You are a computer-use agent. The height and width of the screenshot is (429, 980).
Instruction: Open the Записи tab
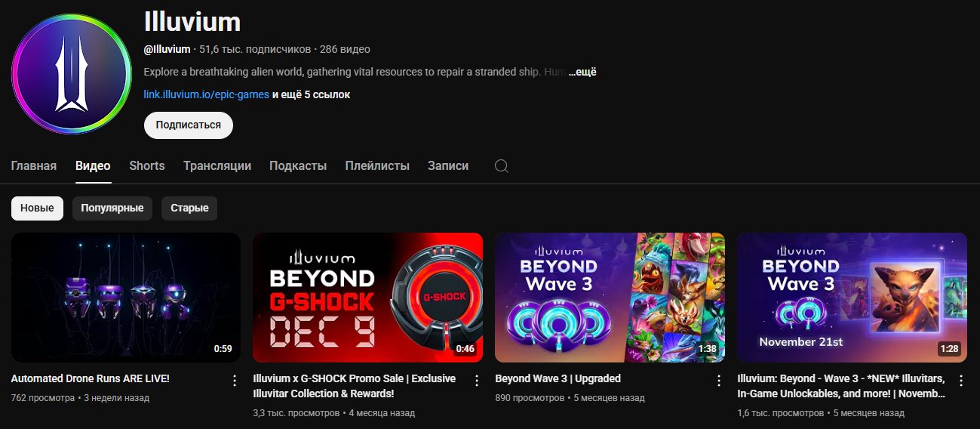448,166
